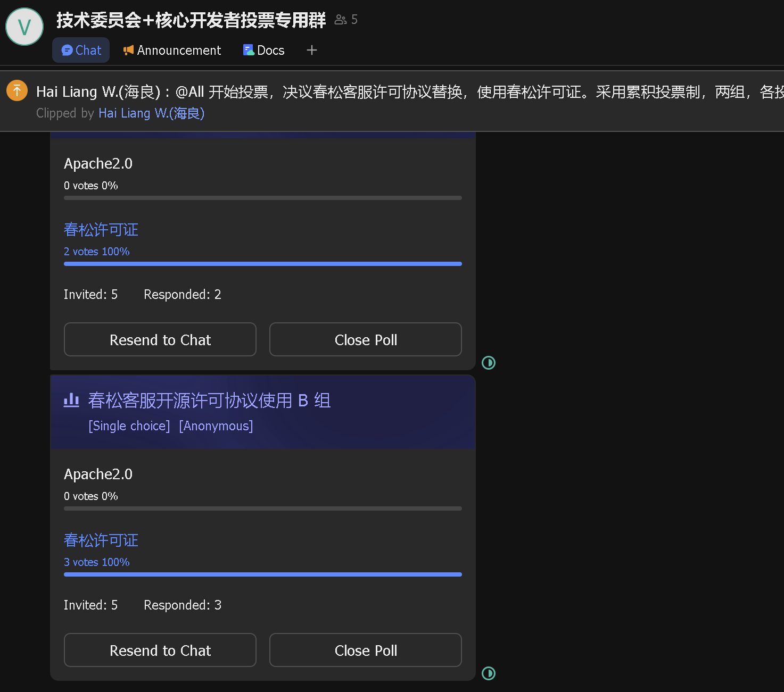Open the member count icon showing 5

coord(345,20)
